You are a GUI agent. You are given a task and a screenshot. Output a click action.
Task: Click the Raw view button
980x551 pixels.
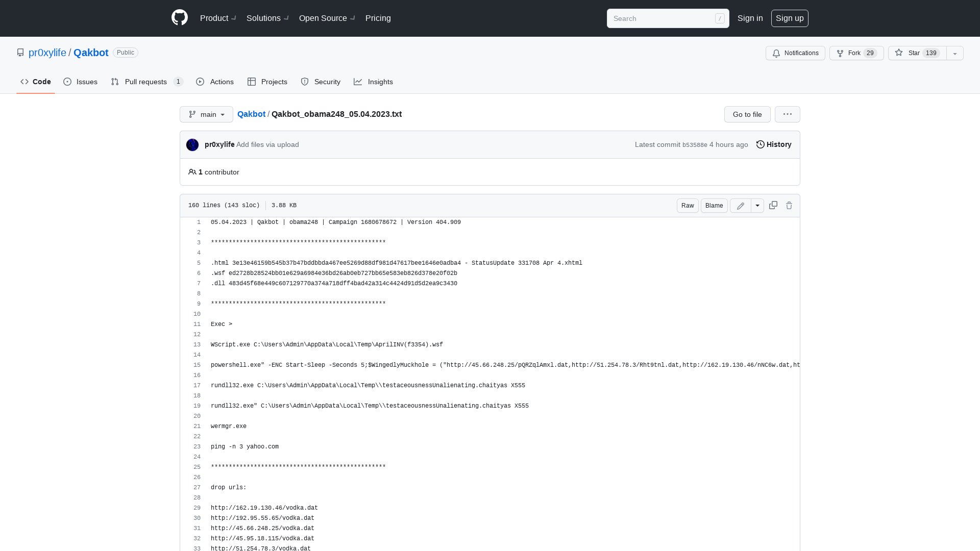click(687, 205)
